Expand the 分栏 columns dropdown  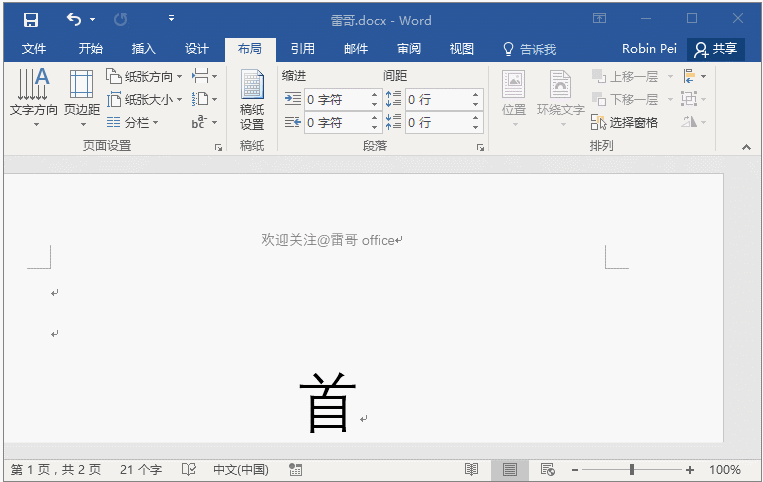coord(133,122)
